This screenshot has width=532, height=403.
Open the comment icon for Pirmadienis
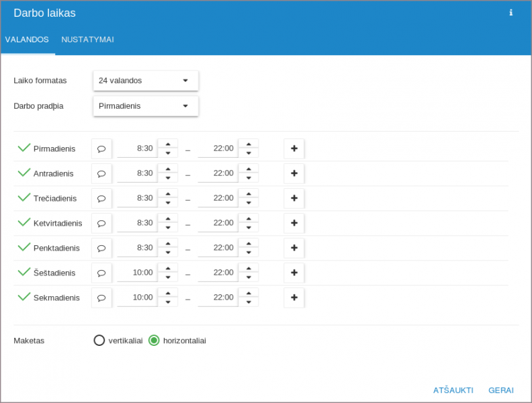(x=101, y=149)
